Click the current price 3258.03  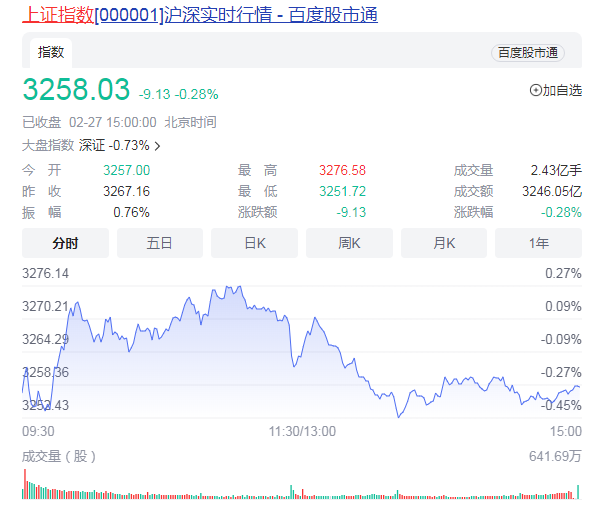coord(76,90)
